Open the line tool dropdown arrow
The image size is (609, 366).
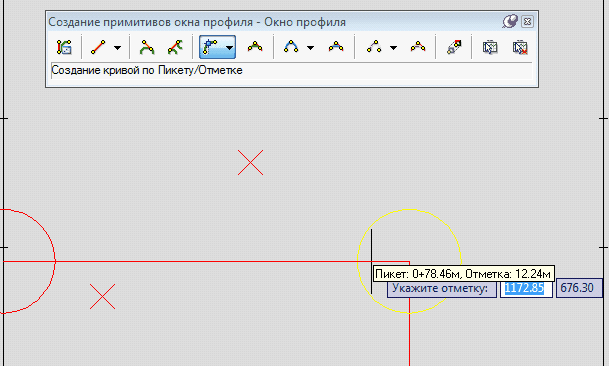click(117, 48)
